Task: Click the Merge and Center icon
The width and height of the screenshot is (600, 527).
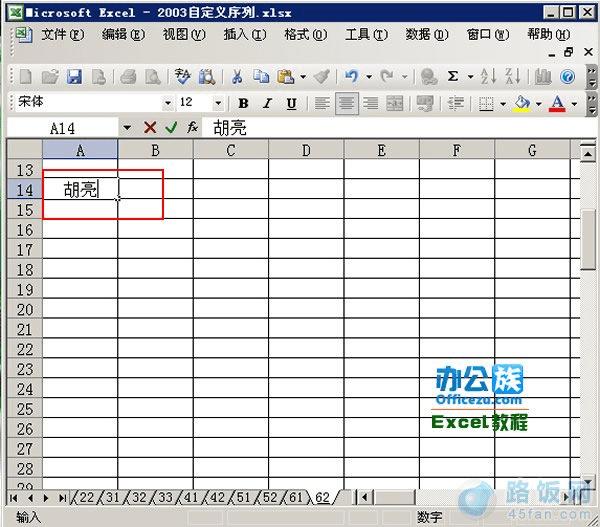Action: [395, 103]
